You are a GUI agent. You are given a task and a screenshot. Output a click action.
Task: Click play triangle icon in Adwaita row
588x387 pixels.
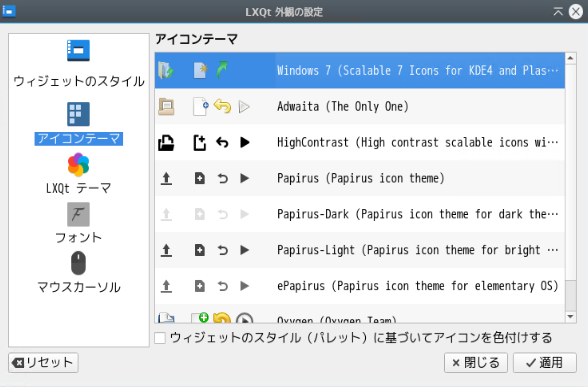(244, 107)
